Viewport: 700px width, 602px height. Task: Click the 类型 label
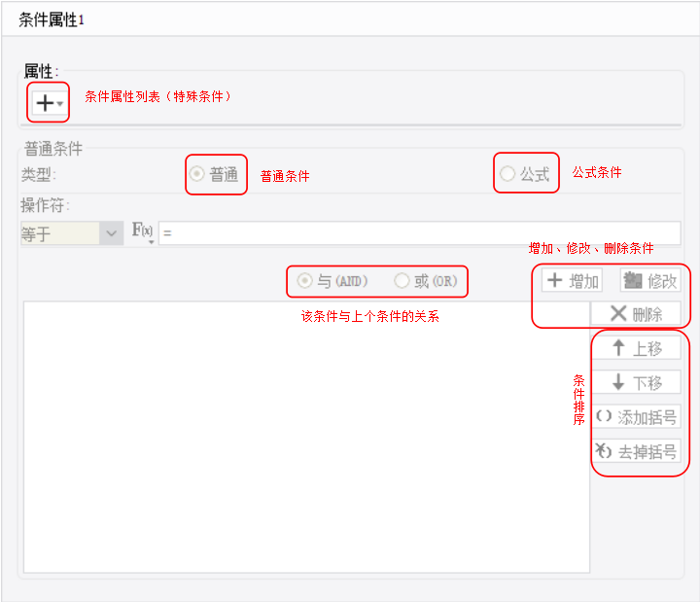[38, 175]
